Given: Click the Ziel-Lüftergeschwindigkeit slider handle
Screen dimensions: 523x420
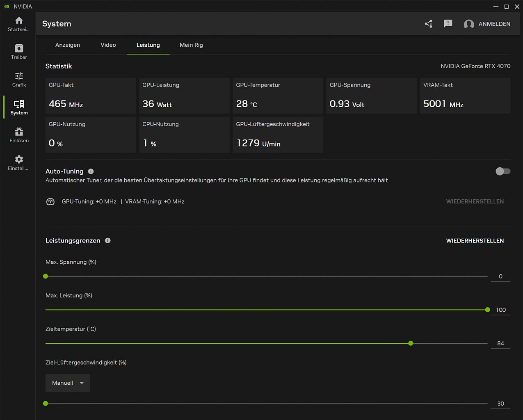Looking at the screenshot, I should click(46, 404).
